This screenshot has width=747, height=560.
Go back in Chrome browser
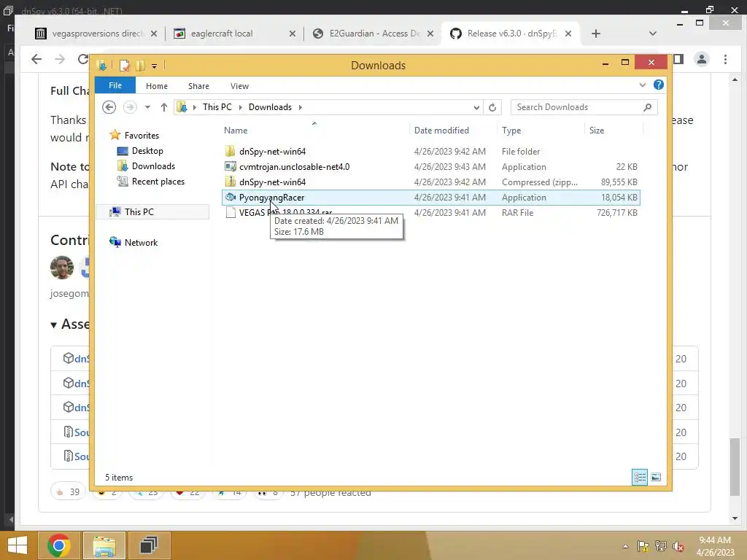36,59
